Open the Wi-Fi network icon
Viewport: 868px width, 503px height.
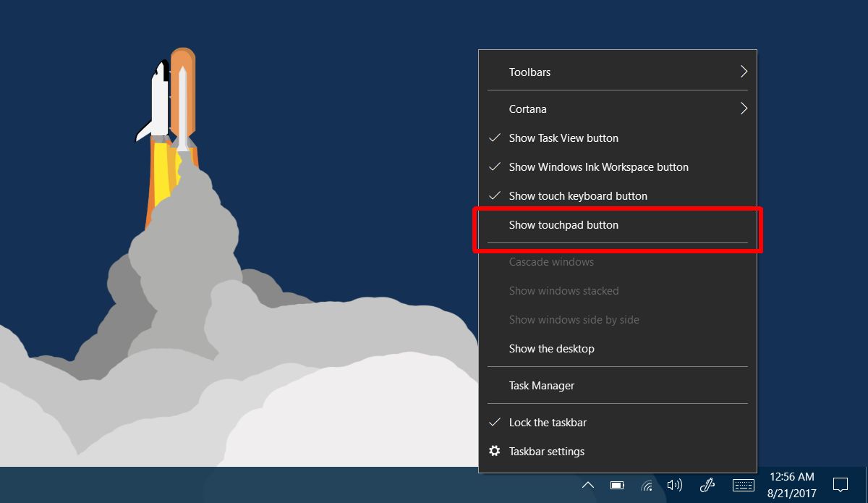point(647,485)
